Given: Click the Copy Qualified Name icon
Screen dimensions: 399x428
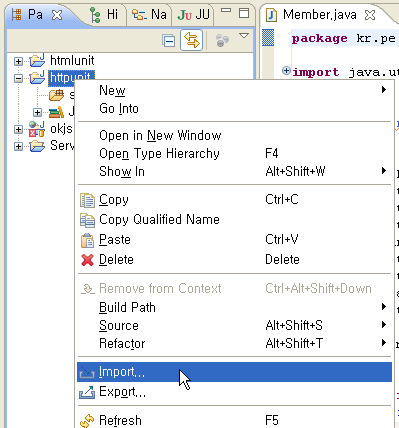Looking at the screenshot, I should tap(87, 220).
